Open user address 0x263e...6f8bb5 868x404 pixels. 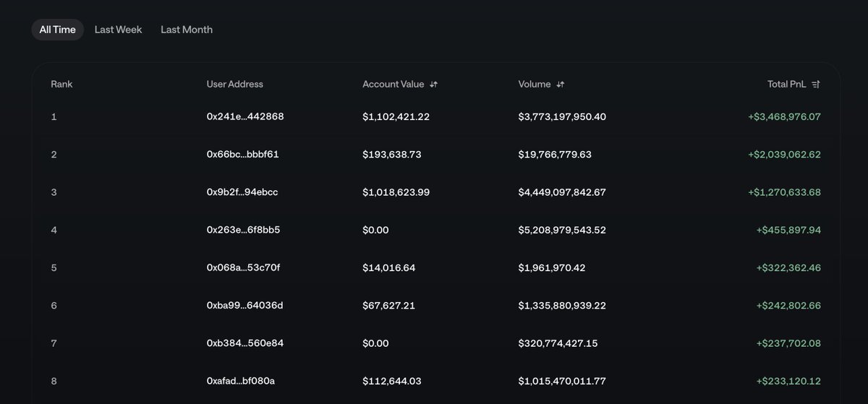click(243, 230)
